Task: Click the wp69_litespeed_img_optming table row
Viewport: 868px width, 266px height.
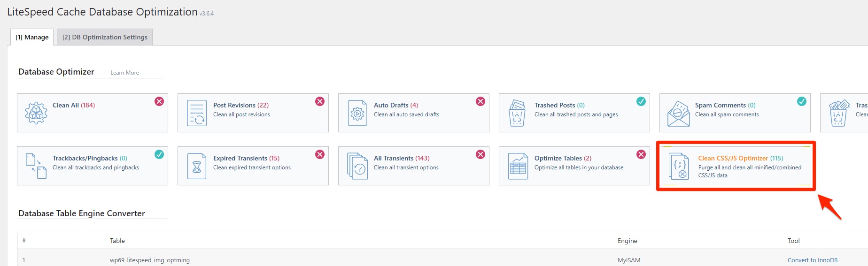Action: [150, 260]
